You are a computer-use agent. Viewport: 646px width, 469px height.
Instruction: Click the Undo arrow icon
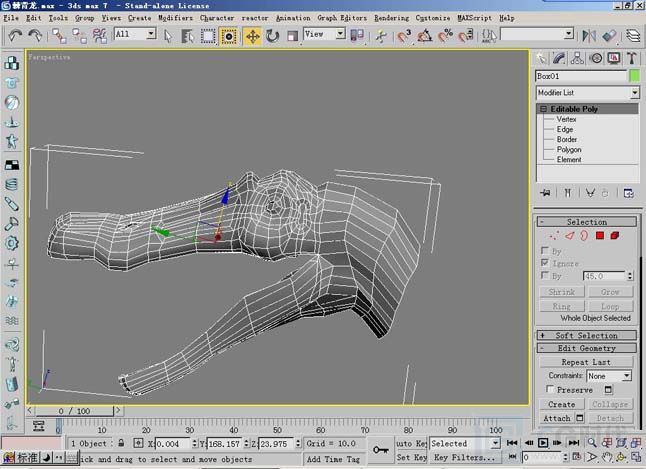pos(15,36)
